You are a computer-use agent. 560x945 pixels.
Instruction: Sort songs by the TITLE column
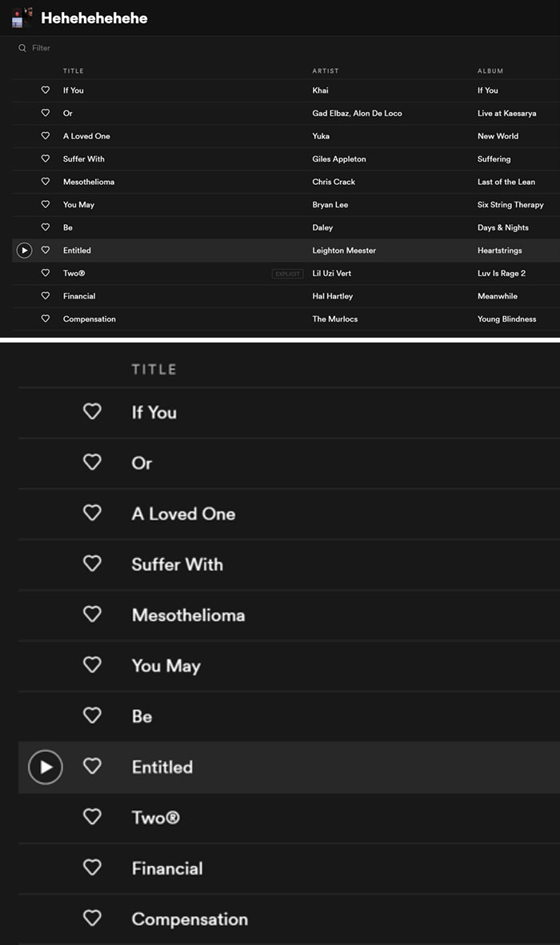[x=73, y=70]
